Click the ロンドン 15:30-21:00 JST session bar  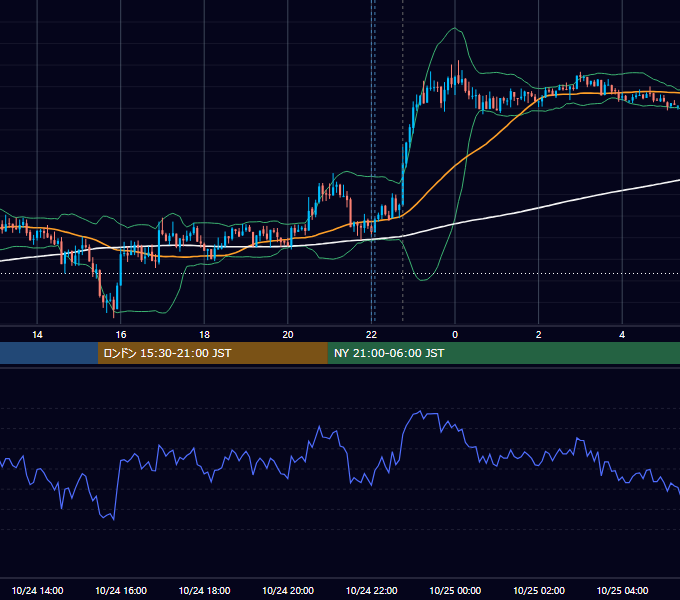[212, 353]
